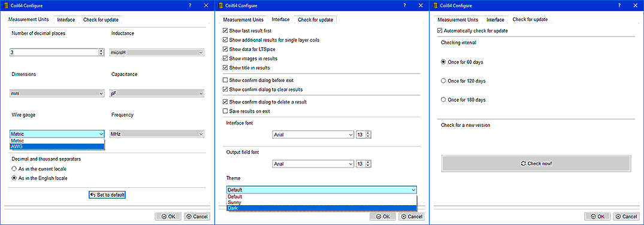Viewport: 644px width, 225px height.
Task: Select As in the current locale option
Action: [40, 169]
